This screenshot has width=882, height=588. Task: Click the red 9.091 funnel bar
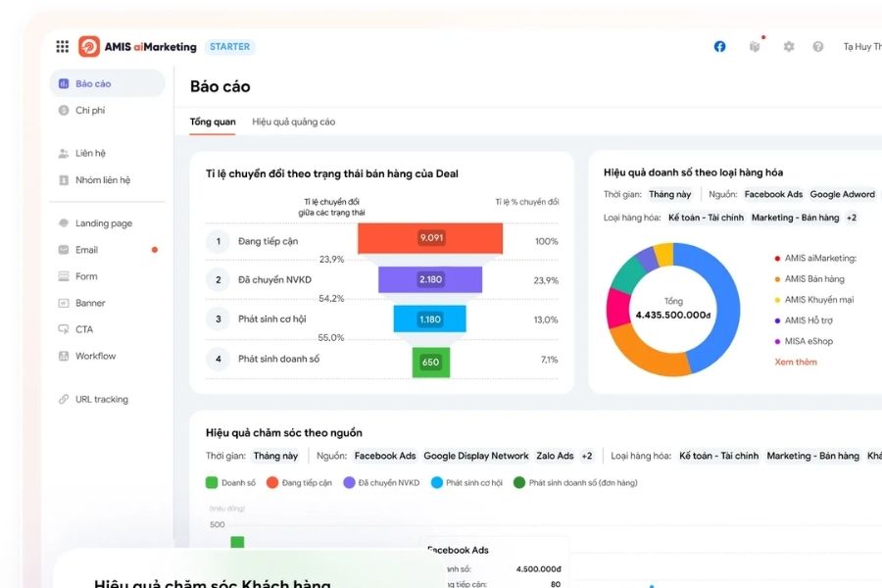click(x=430, y=238)
